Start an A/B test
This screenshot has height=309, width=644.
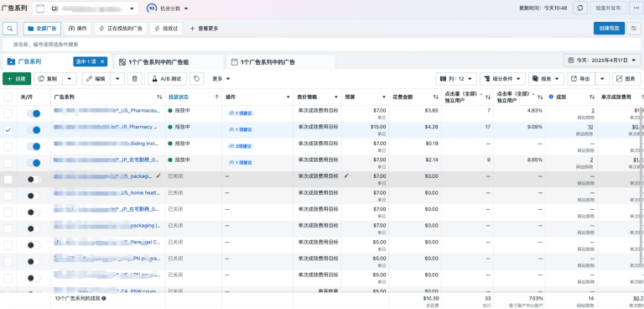167,79
